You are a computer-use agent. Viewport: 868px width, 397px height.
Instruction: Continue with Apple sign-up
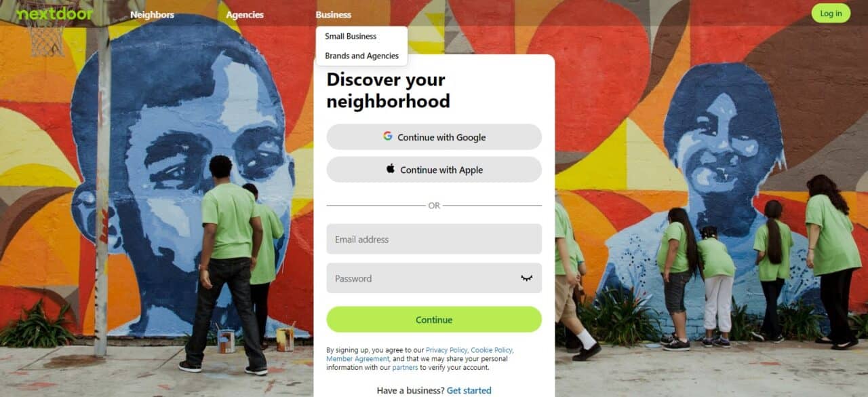[434, 170]
